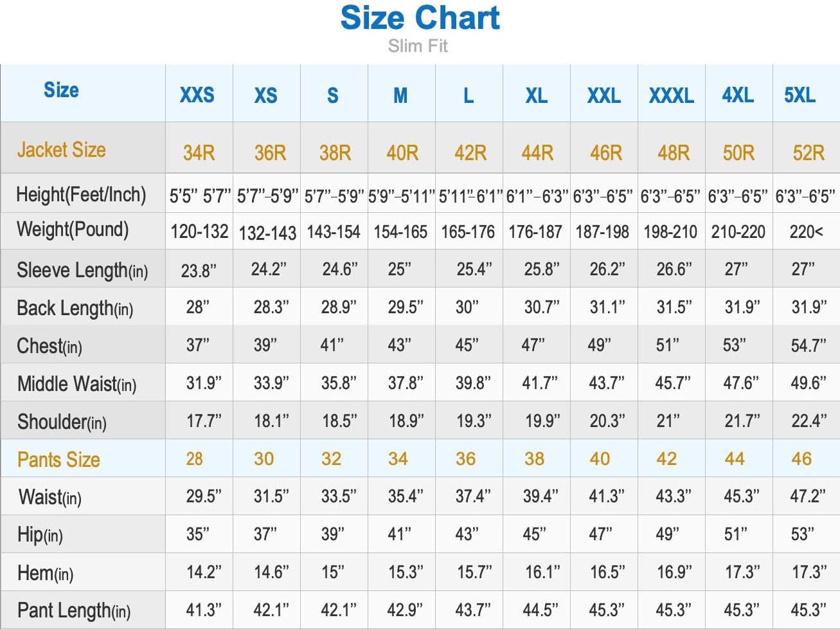Viewport: 840px width, 629px height.
Task: Click the 5XL size column header
Action: click(x=800, y=95)
